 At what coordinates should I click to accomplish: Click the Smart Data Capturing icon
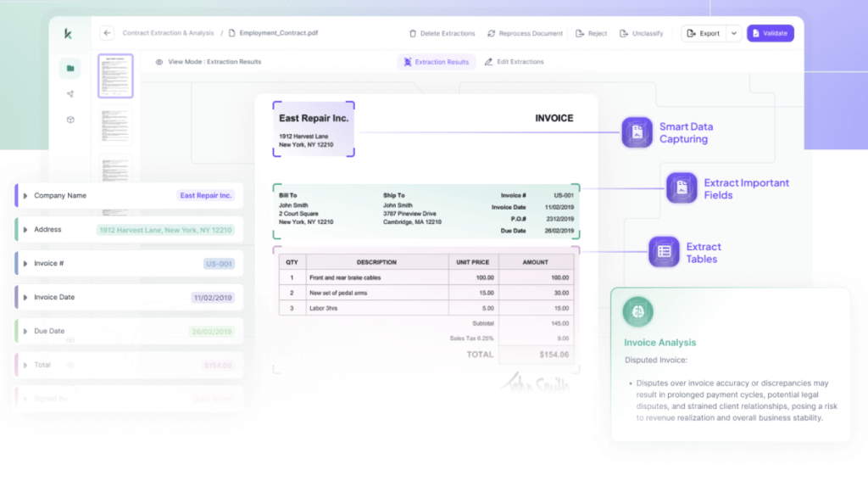[637, 132]
